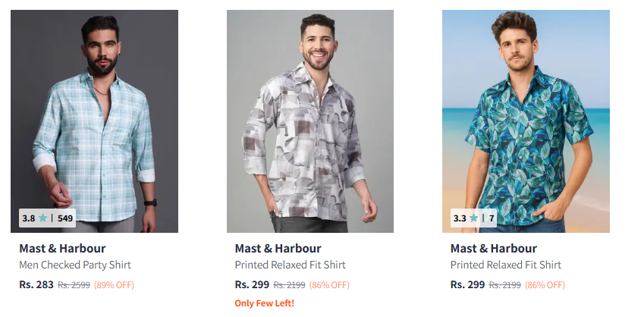
Task: Select Mast & Harbour brand under leaf print shirt
Action: [x=494, y=249]
